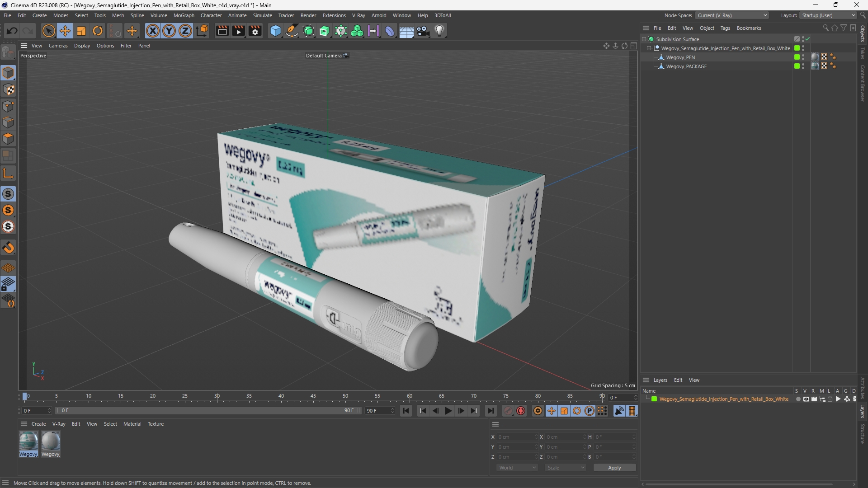This screenshot has height=488, width=868.
Task: Open the World coordinate system dropdown
Action: 517,468
